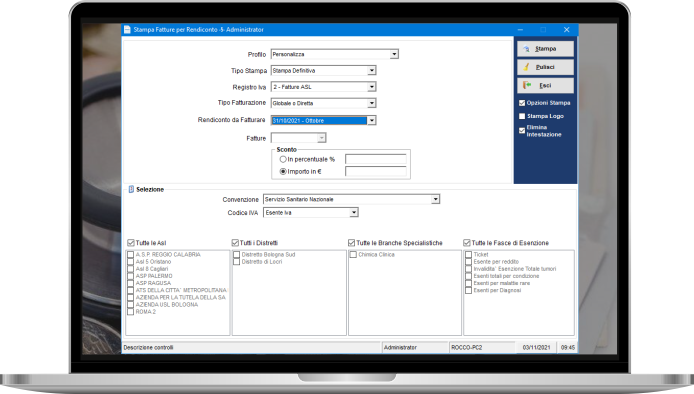The image size is (694, 394).
Task: Click the Selezione section icon
Action: 131,189
